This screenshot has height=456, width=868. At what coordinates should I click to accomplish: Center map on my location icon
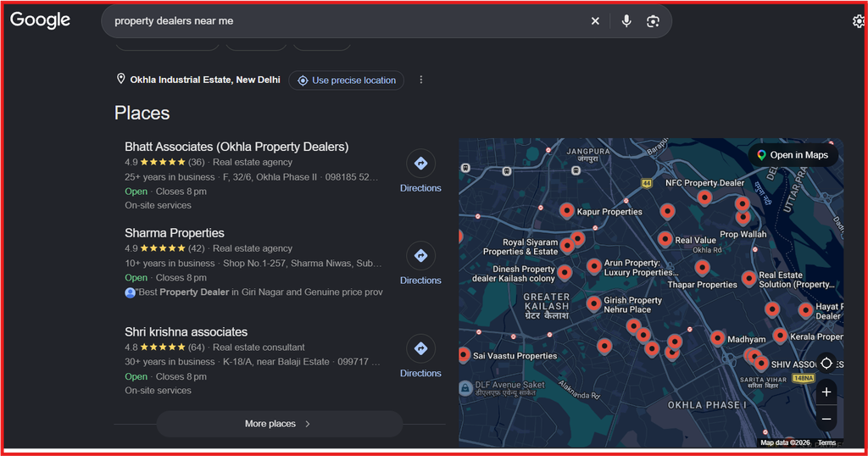(826, 364)
